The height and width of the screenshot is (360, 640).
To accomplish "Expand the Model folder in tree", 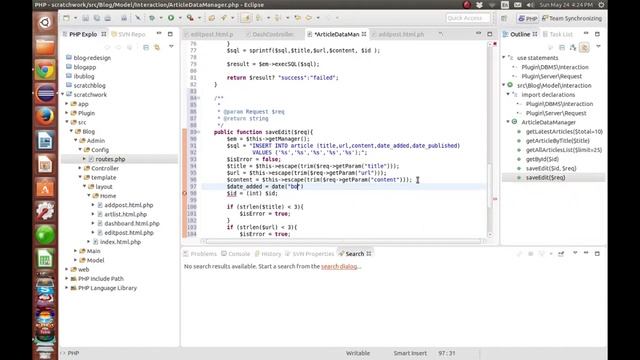I will click(x=76, y=260).
